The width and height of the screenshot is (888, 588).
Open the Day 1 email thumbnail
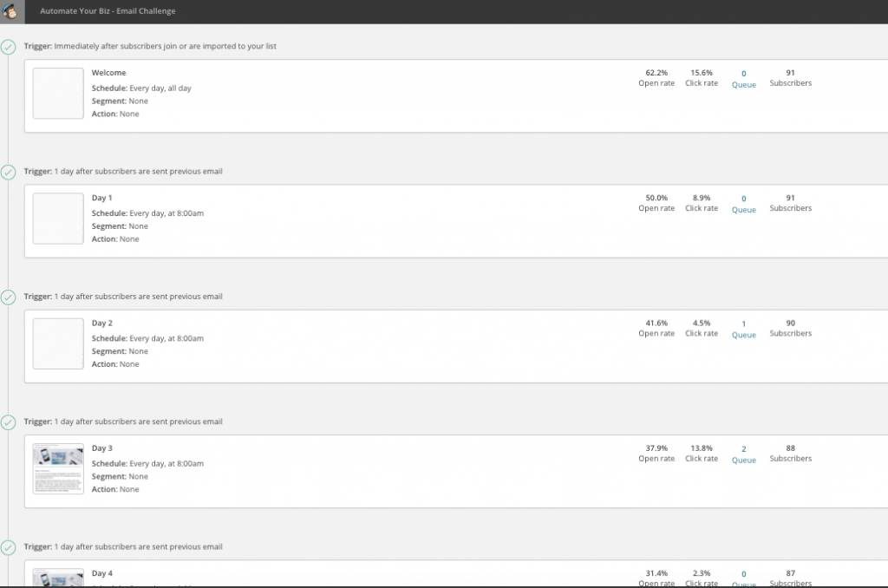(x=58, y=219)
